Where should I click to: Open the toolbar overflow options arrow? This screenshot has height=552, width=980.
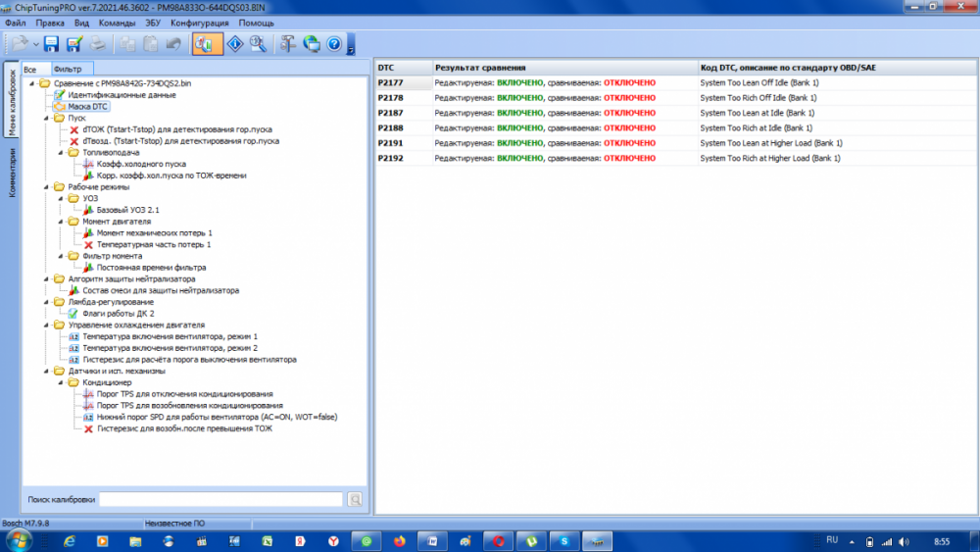click(351, 45)
